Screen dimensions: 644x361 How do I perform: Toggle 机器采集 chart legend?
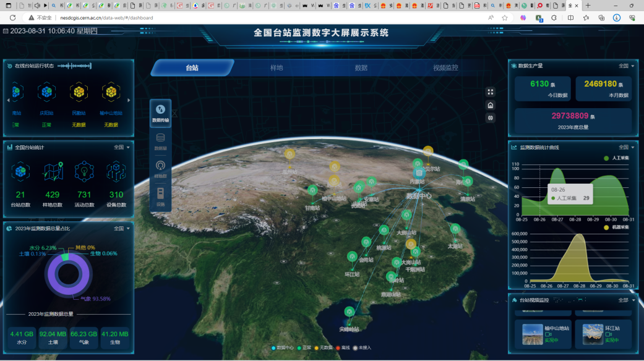(617, 227)
